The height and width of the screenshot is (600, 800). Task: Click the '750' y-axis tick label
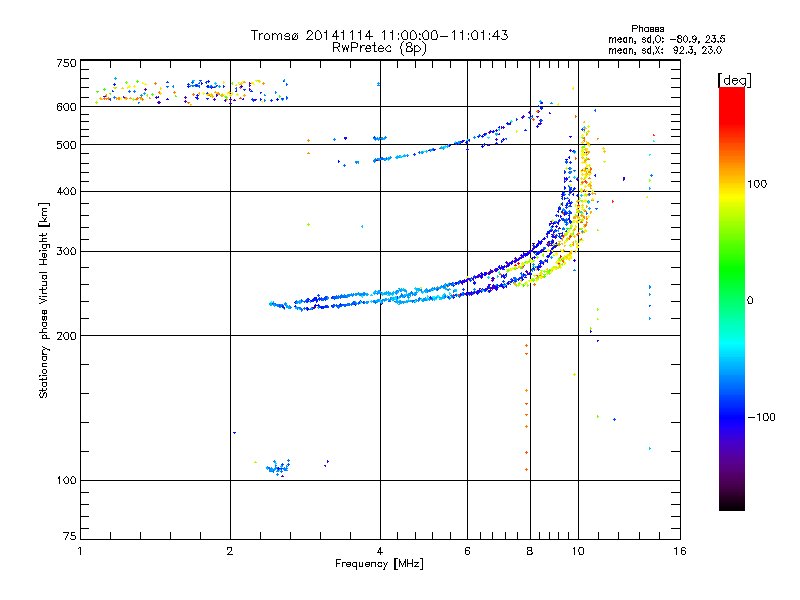coord(67,63)
